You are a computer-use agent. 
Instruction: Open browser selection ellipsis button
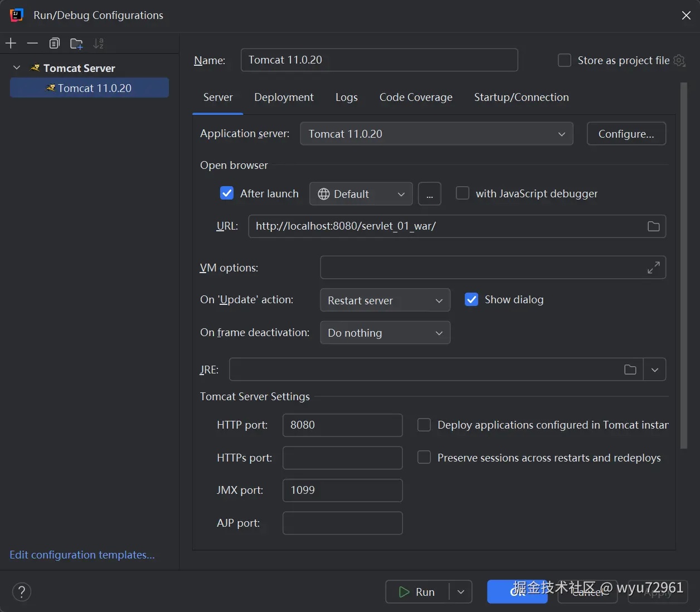click(x=430, y=194)
